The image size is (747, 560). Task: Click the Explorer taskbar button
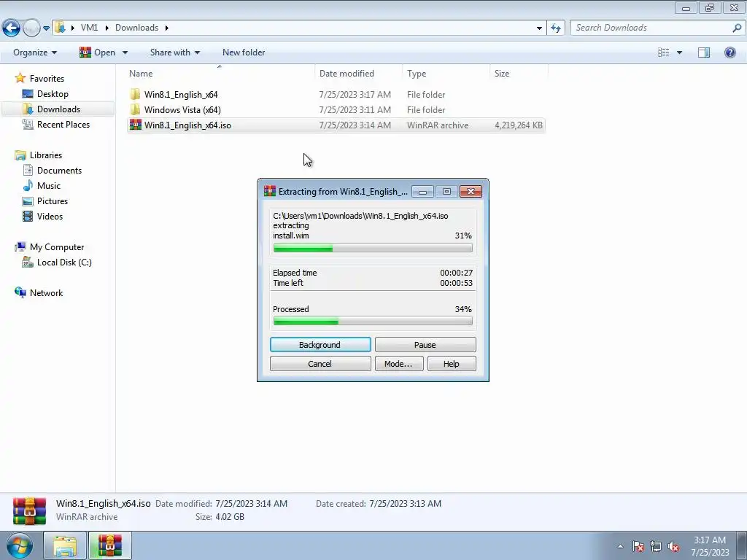click(65, 546)
